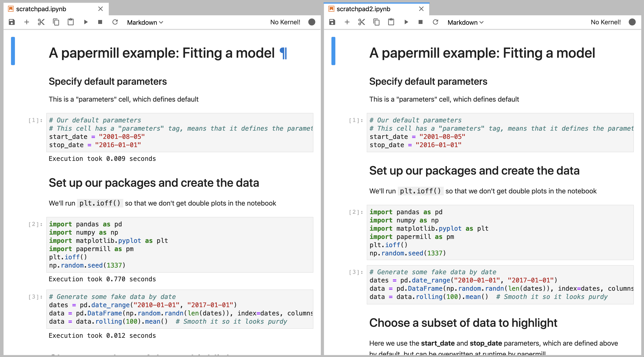Click the heading anchor pilcrow link
The width and height of the screenshot is (644, 357).
(283, 53)
